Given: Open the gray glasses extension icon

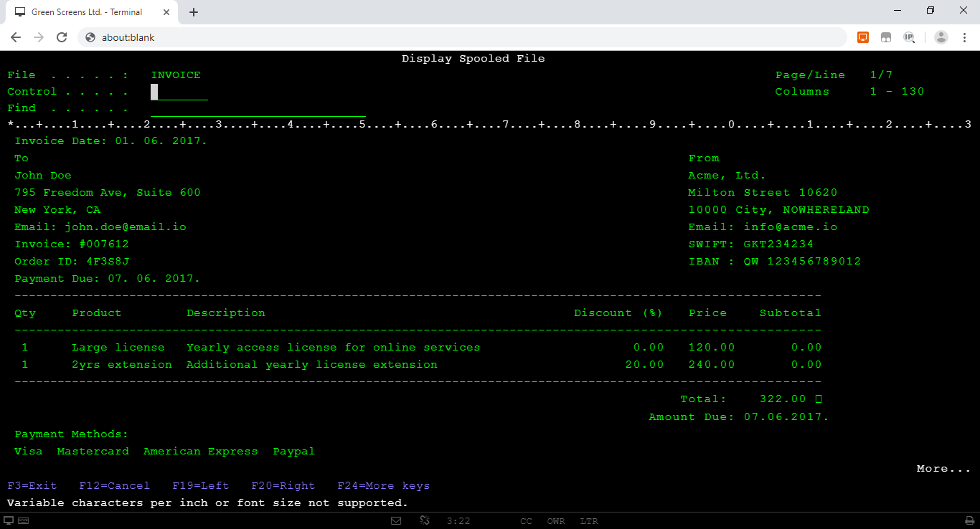Looking at the screenshot, I should [886, 37].
